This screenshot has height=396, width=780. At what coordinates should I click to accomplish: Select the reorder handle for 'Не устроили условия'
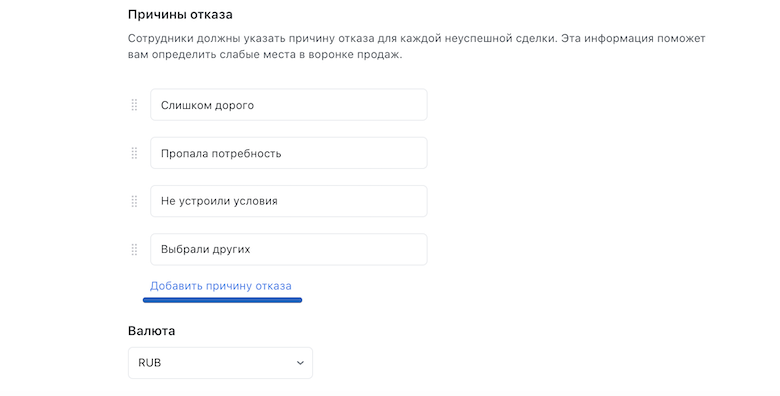click(134, 201)
